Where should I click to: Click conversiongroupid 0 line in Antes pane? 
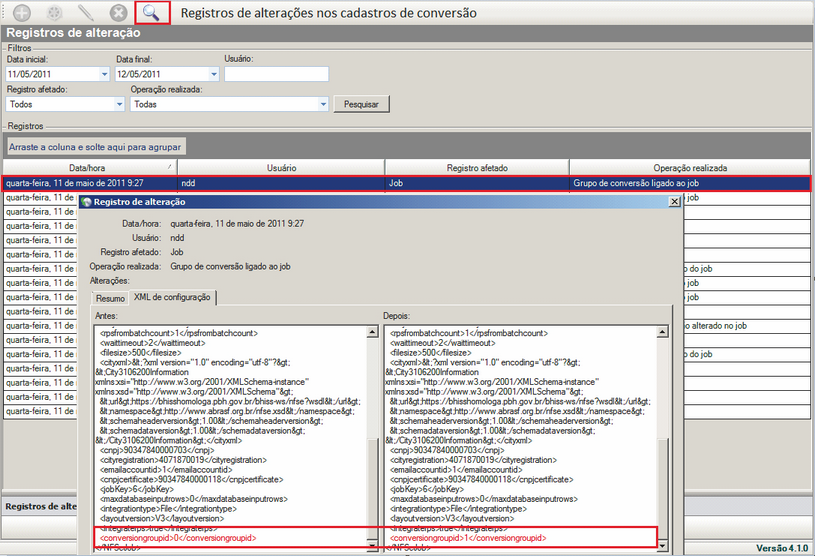178,538
